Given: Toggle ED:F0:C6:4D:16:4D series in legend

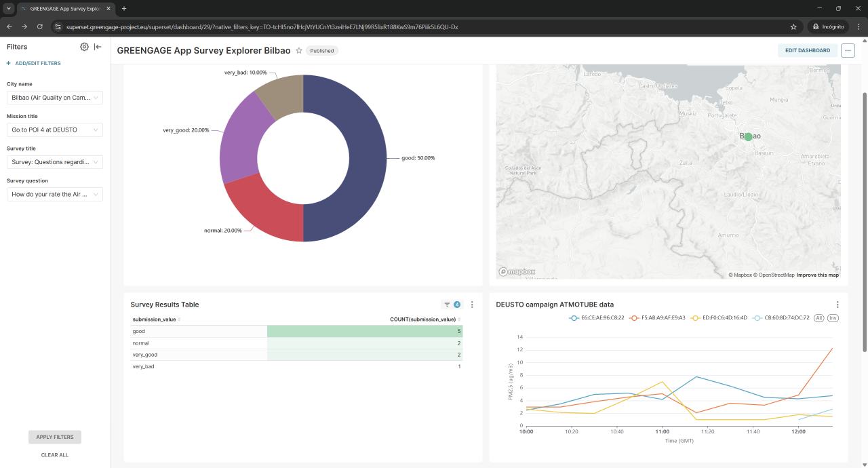Looking at the screenshot, I should click(718, 317).
